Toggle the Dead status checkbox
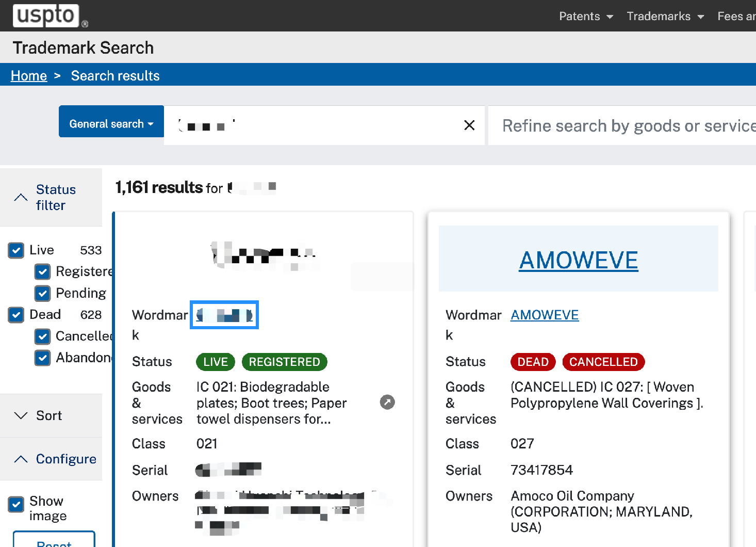This screenshot has height=547, width=756. coord(16,315)
